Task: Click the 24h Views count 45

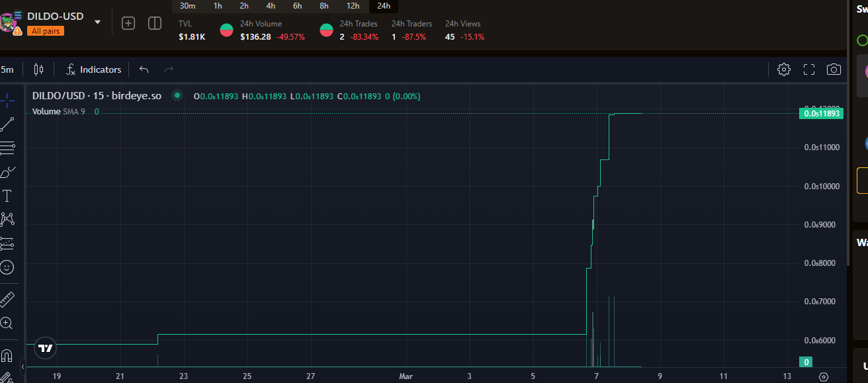Action: click(450, 37)
